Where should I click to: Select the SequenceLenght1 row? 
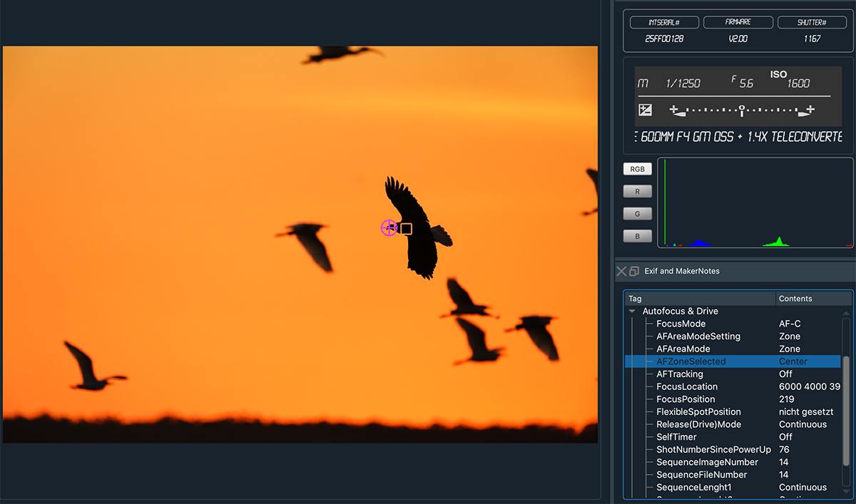coord(733,488)
